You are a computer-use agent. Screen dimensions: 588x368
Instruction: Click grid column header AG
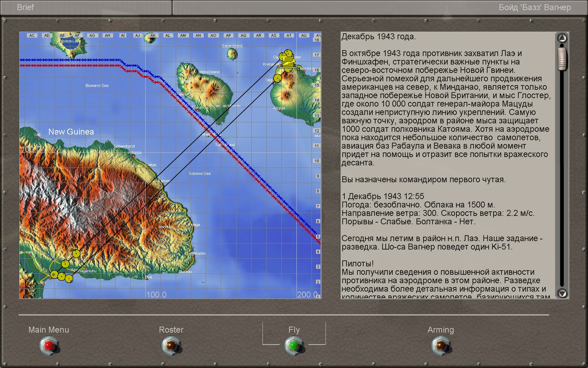(x=92, y=35)
